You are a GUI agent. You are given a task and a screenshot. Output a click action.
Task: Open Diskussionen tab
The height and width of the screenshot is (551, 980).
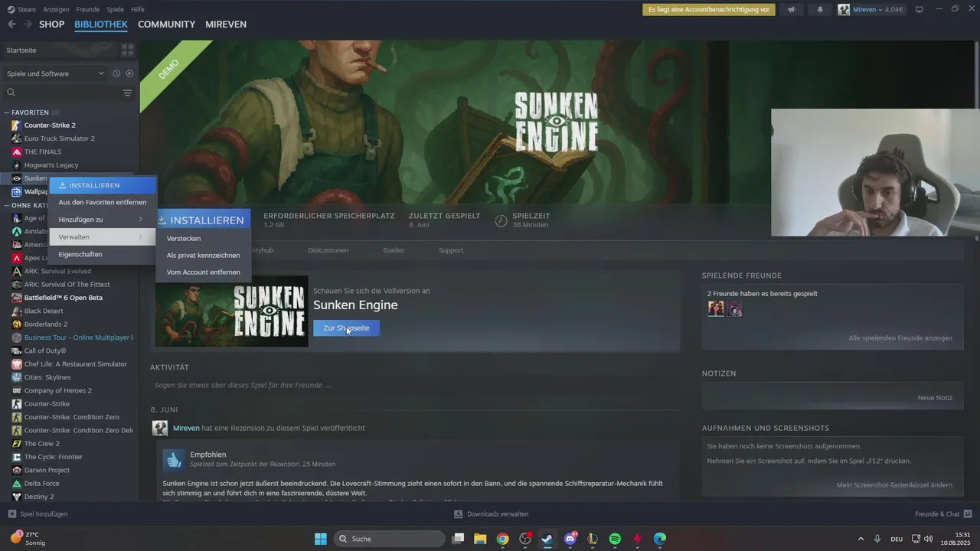(328, 250)
